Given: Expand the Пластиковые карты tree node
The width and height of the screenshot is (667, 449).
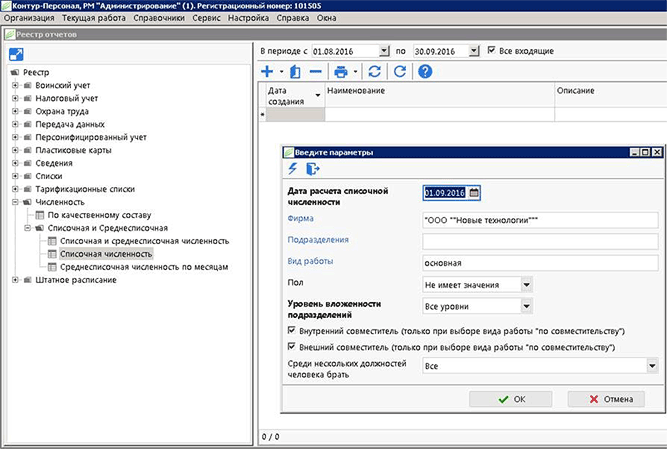Looking at the screenshot, I should 15,150.
